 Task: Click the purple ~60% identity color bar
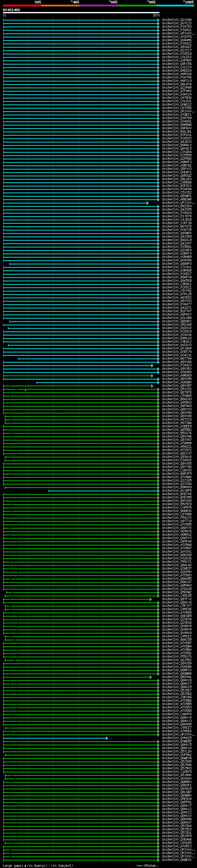click(x=98, y=6)
